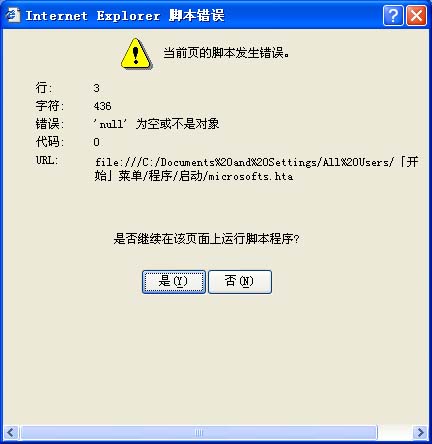
Task: Click the error text 'null' 为空或不是对象
Action: click(x=156, y=124)
